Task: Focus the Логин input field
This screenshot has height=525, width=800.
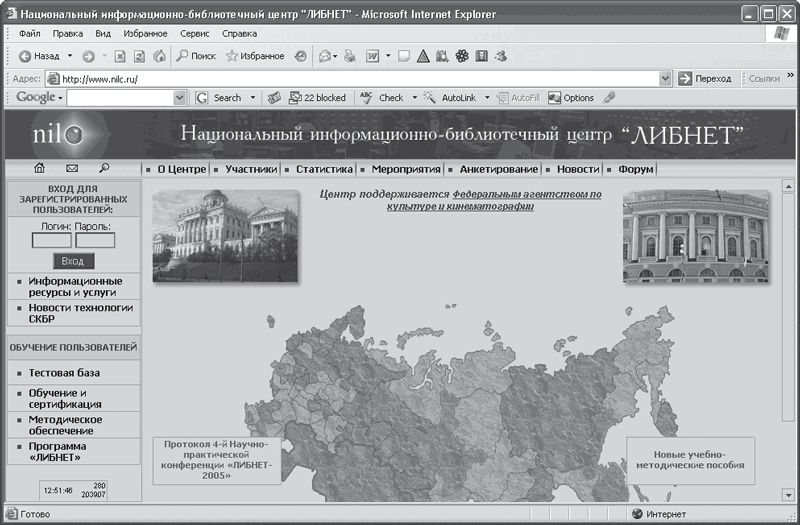Action: [x=52, y=240]
